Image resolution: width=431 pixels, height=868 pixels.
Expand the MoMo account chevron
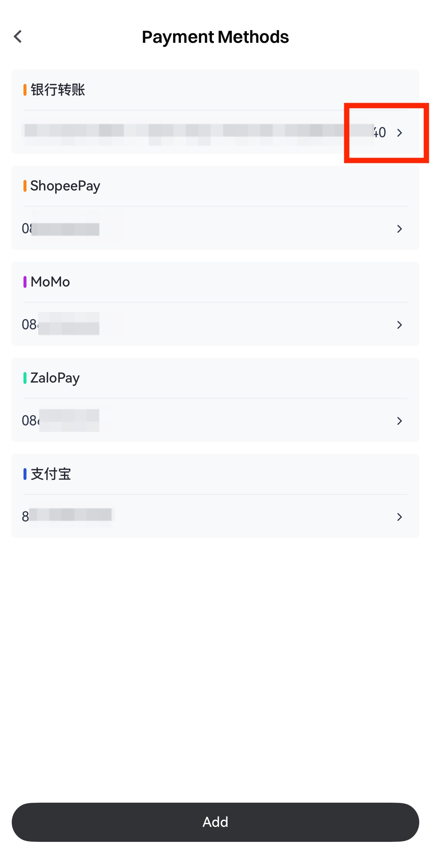coord(399,325)
